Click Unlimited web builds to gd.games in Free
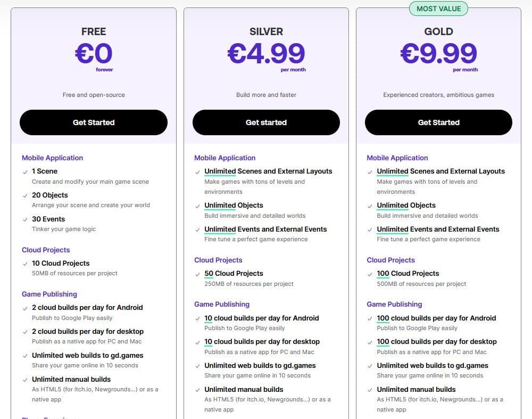This screenshot has height=419, width=532. pos(87,355)
